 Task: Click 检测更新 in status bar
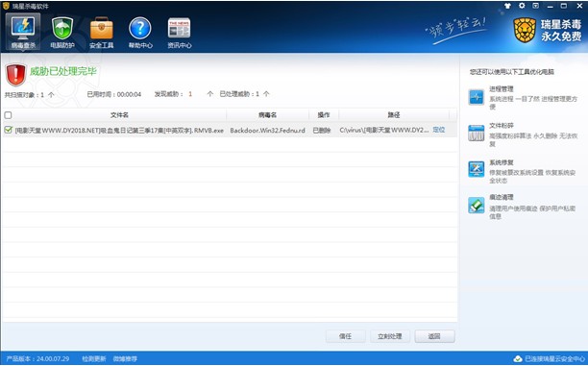coord(94,359)
